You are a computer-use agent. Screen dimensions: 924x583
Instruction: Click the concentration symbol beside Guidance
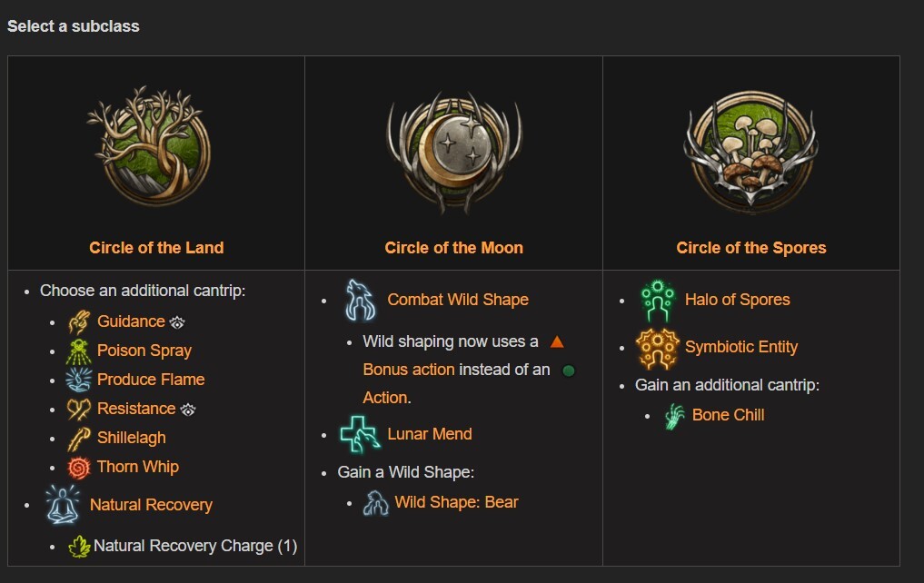pos(177,322)
